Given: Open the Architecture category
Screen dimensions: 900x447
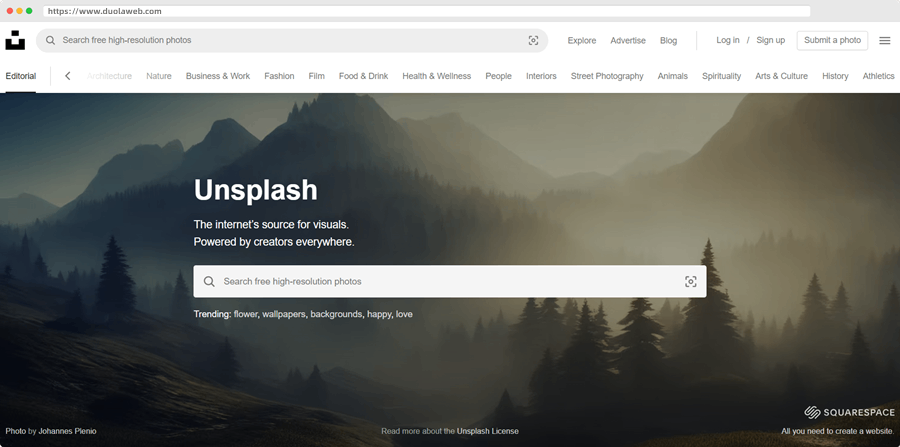Looking at the screenshot, I should [109, 76].
